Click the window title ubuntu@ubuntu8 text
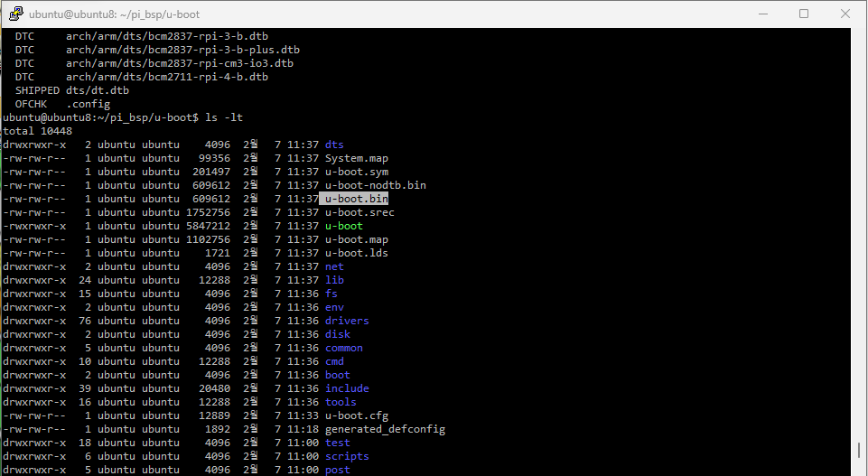Screen dimensions: 868x476 (114, 14)
